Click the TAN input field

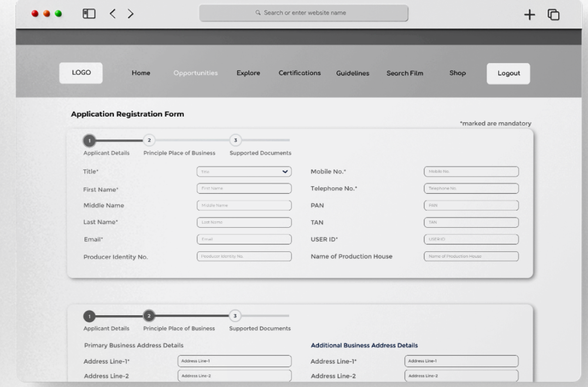(471, 222)
